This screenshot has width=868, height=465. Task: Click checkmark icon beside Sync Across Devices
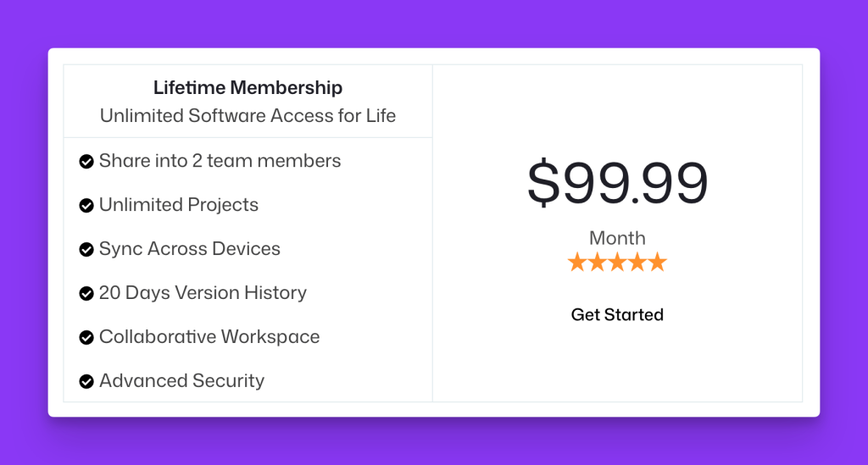[86, 249]
